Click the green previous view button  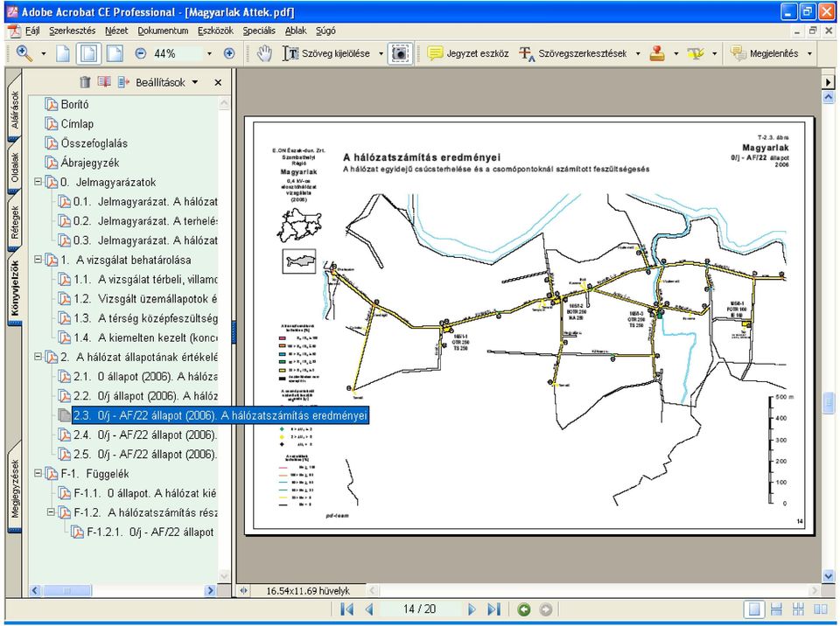[523, 609]
